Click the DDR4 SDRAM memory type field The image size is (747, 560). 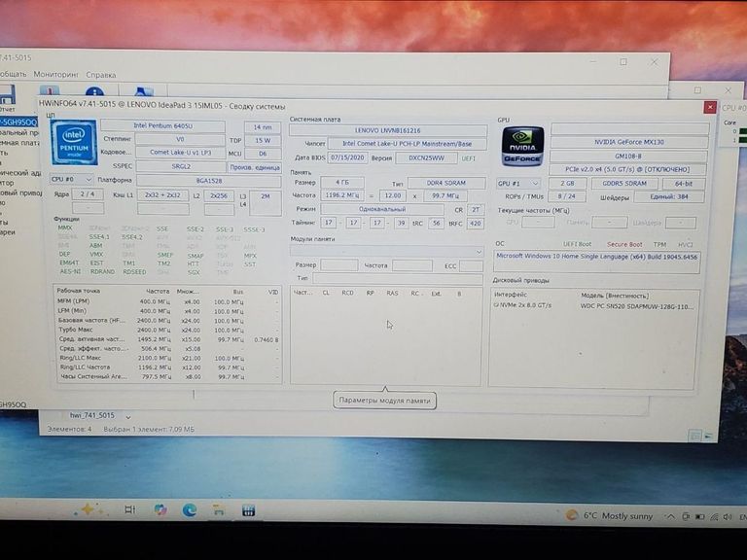446,183
